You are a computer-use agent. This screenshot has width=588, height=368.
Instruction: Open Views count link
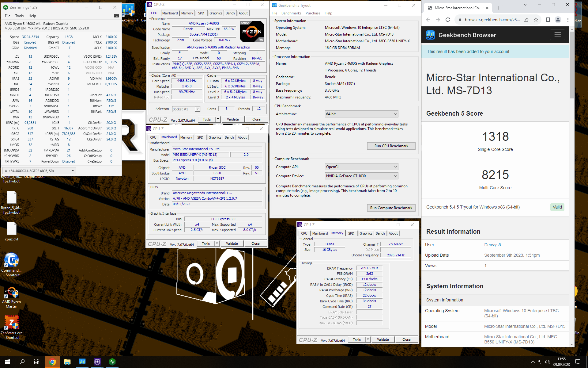point(485,266)
